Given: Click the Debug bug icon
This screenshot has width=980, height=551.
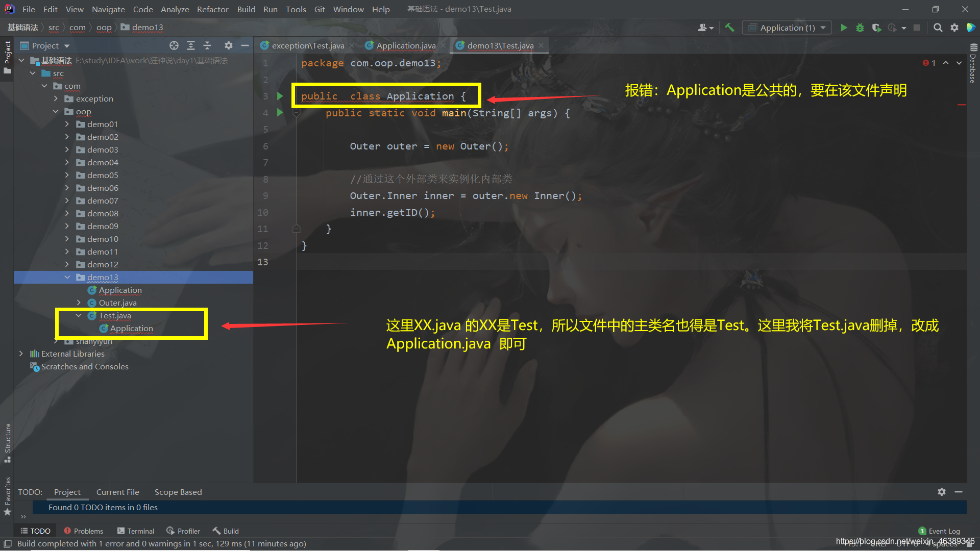Looking at the screenshot, I should coord(860,28).
